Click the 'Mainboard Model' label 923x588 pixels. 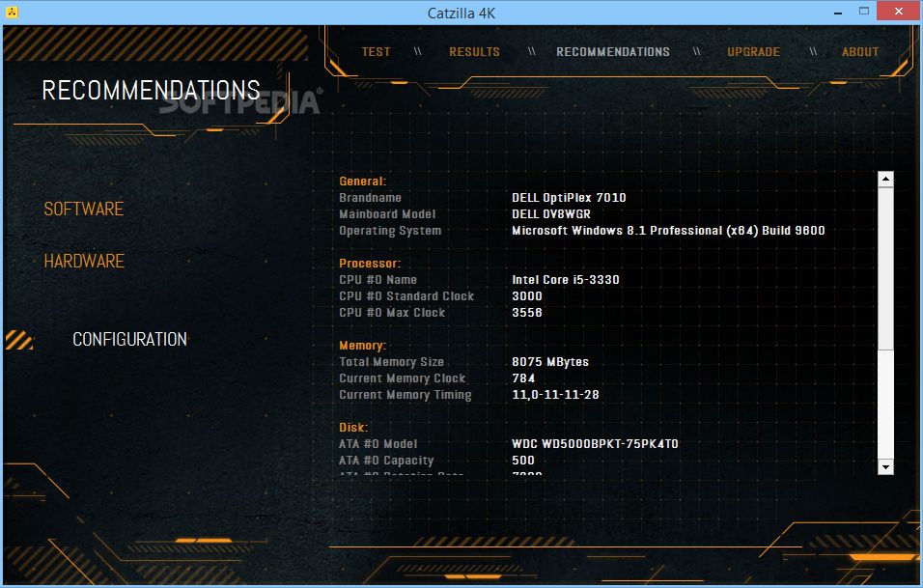tap(387, 214)
